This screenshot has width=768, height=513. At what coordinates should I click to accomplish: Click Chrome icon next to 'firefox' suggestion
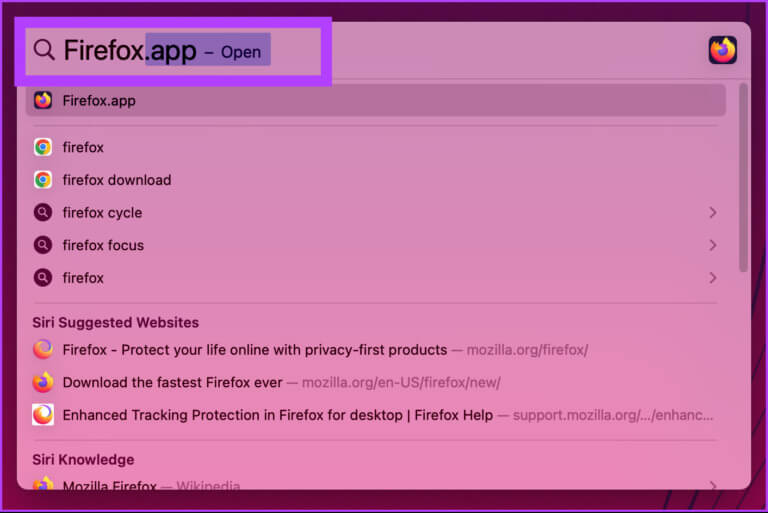43,147
